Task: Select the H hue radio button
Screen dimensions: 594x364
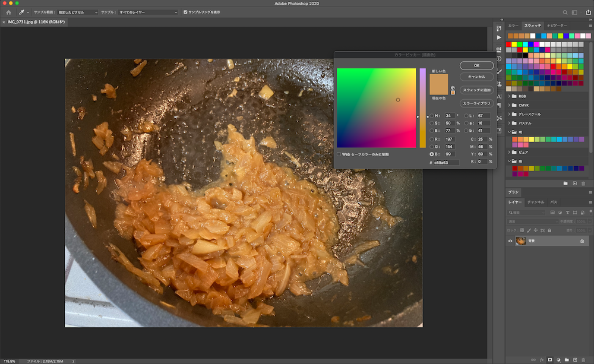Action: point(431,116)
